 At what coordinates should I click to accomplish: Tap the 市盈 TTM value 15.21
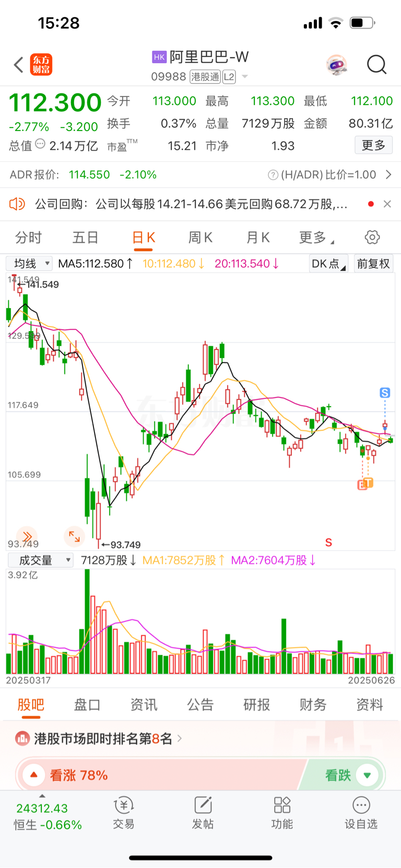(x=182, y=146)
